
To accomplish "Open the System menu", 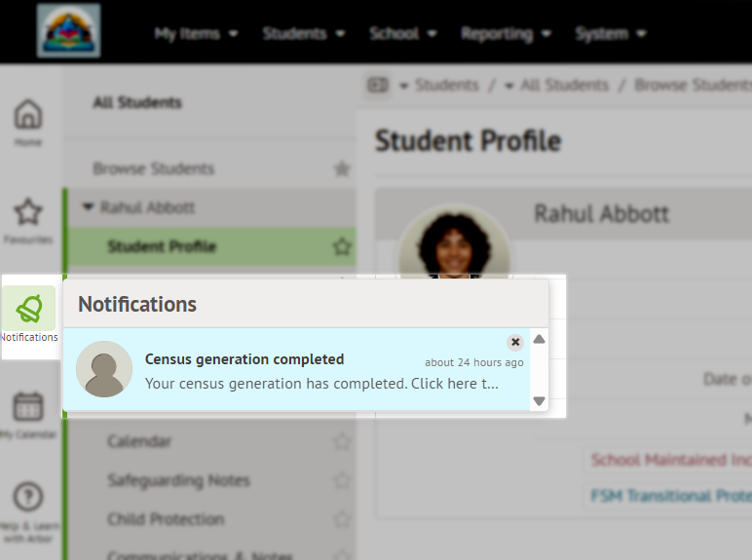I will 610,33.
